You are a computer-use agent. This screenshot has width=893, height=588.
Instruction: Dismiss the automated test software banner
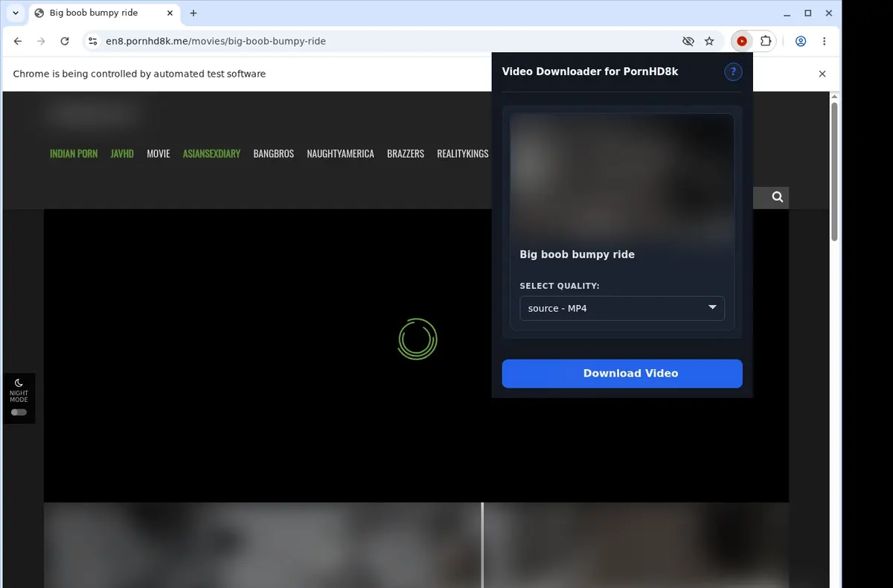coord(822,74)
